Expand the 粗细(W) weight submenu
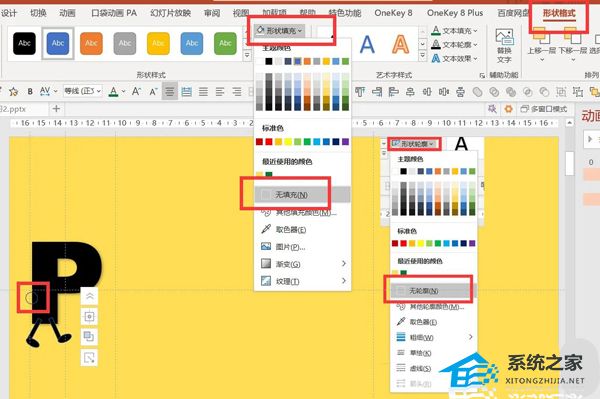 pos(470,337)
